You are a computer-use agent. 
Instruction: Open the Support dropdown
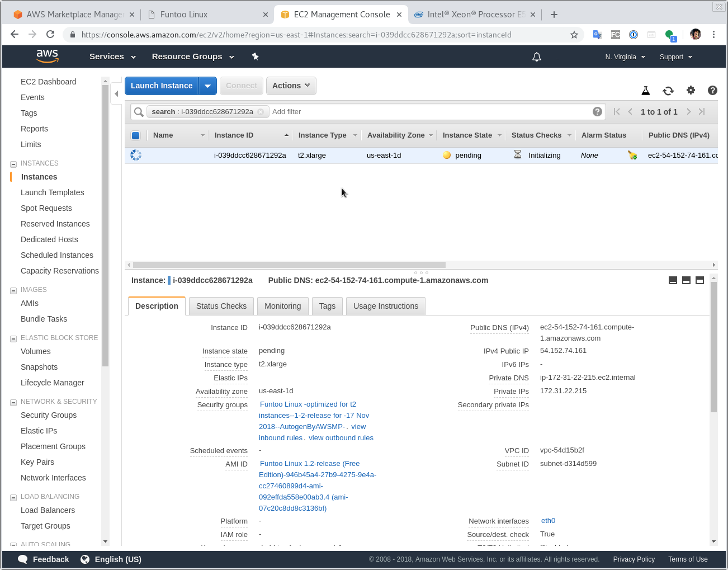pos(676,57)
